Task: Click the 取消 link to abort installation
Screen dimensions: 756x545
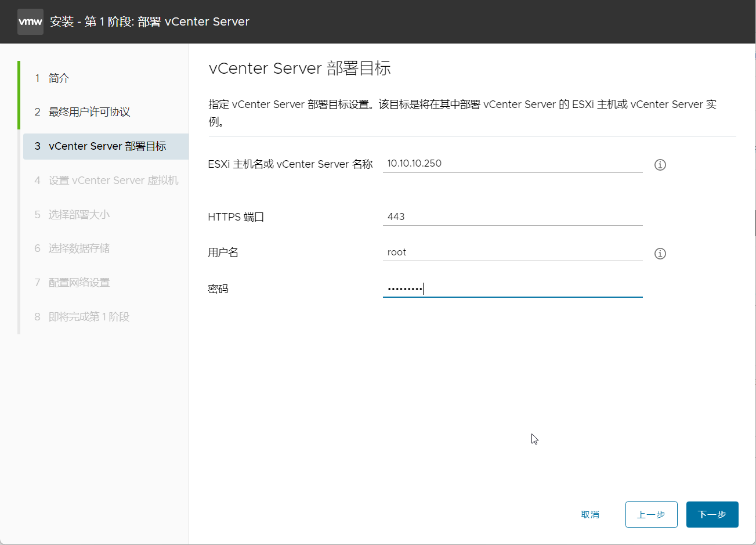Action: click(x=590, y=514)
